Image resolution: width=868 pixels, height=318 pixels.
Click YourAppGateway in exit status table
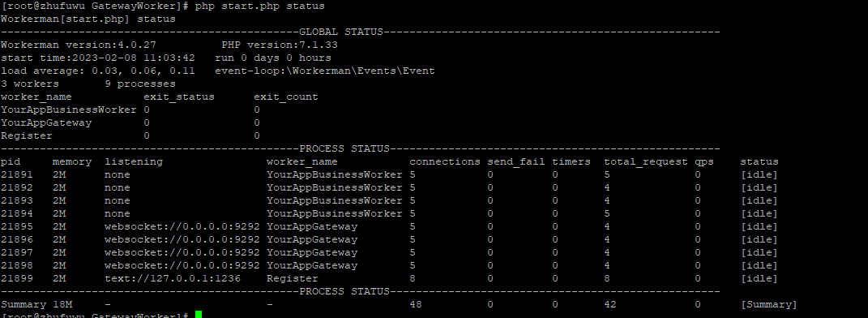pyautogui.click(x=46, y=123)
